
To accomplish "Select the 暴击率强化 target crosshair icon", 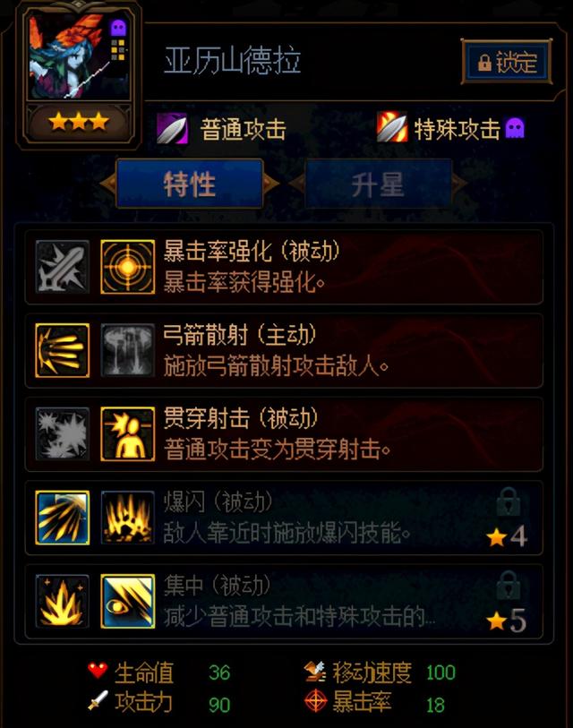I will [128, 267].
